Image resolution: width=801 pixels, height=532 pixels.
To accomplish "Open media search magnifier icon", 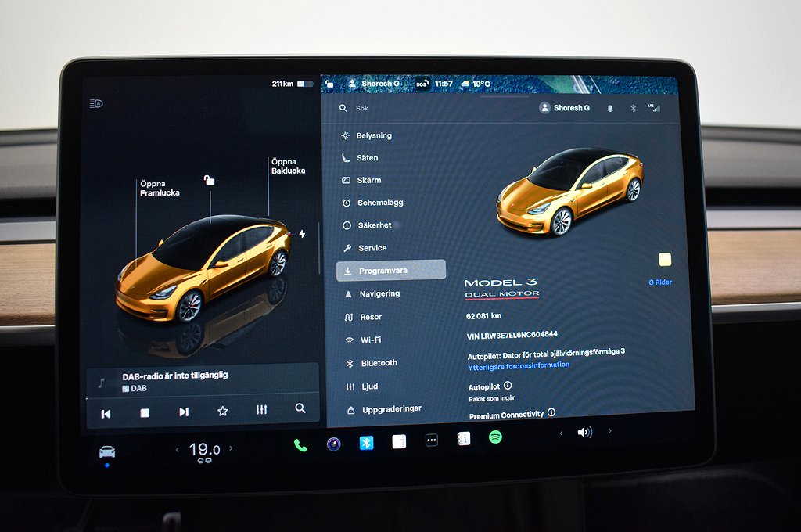I will point(300,409).
